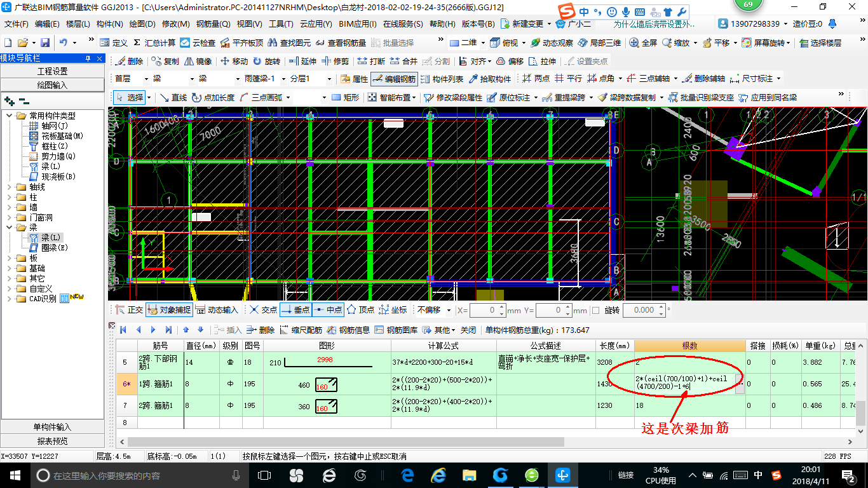868x488 pixels.
Task: Toggle 对象捕捉 object snap
Action: click(x=168, y=310)
